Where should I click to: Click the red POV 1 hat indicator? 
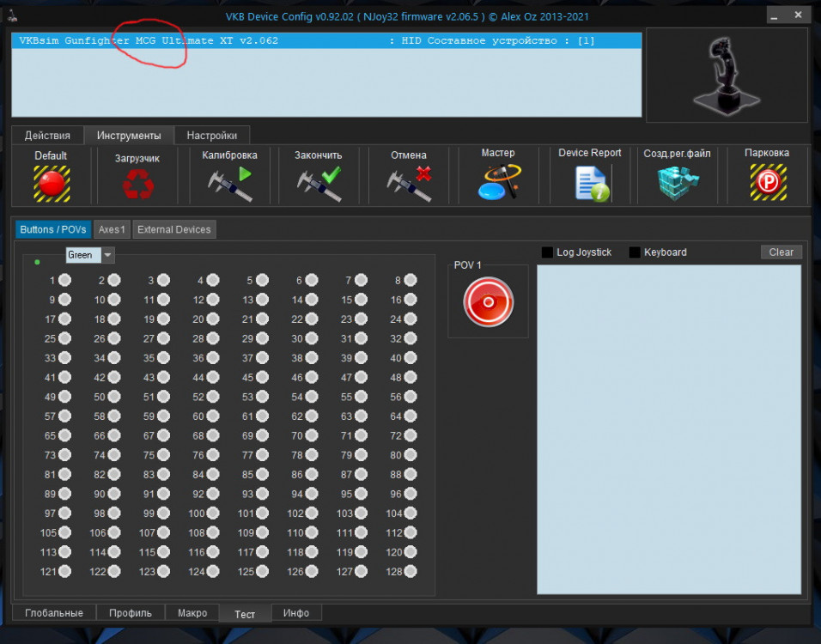(x=488, y=302)
